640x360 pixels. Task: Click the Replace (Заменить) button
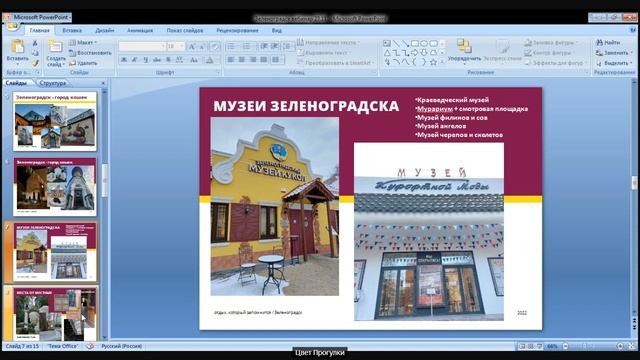coord(614,53)
